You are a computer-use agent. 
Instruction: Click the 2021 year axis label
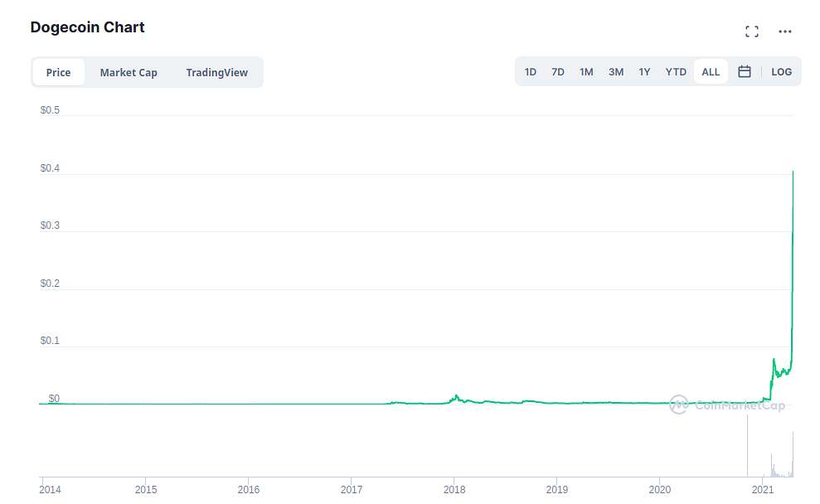click(763, 489)
